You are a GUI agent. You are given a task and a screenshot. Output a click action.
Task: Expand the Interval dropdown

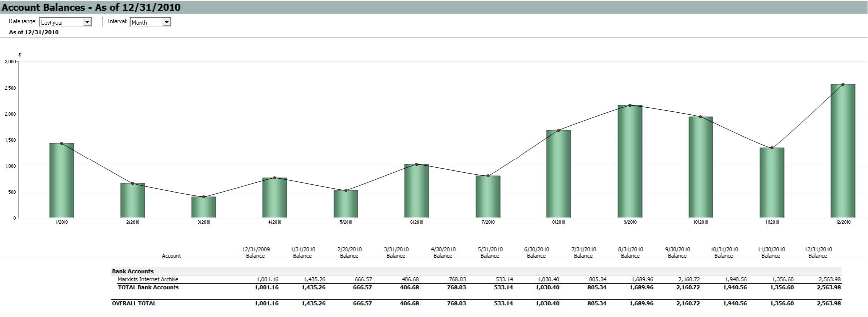167,22
